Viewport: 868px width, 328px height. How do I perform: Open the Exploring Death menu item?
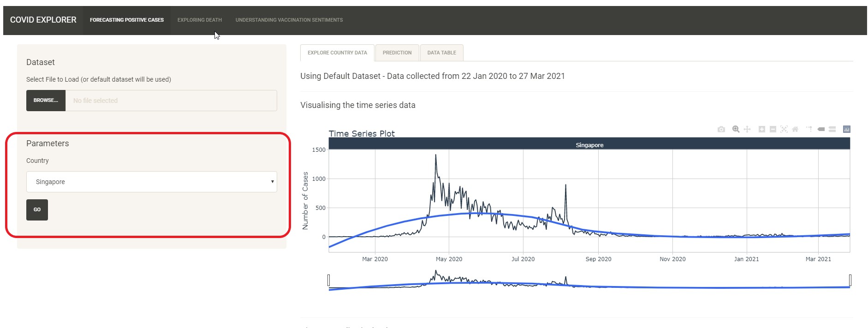[199, 20]
